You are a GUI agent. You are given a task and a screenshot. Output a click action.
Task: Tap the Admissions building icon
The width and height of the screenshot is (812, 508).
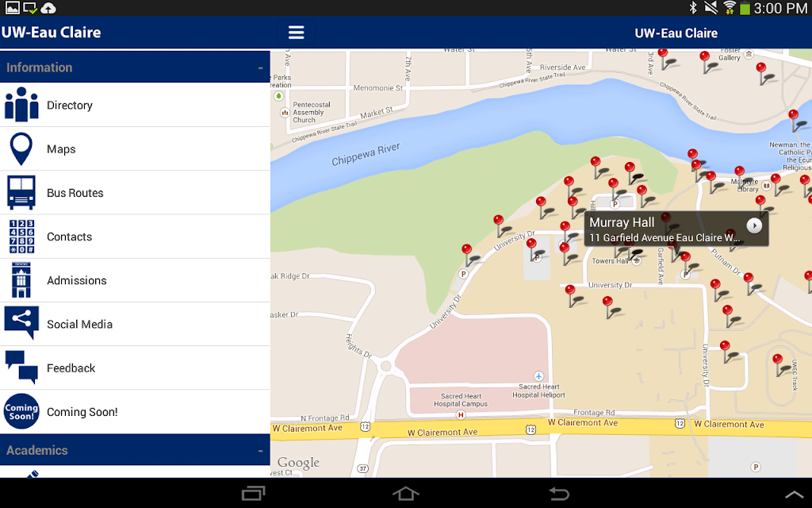(x=21, y=280)
